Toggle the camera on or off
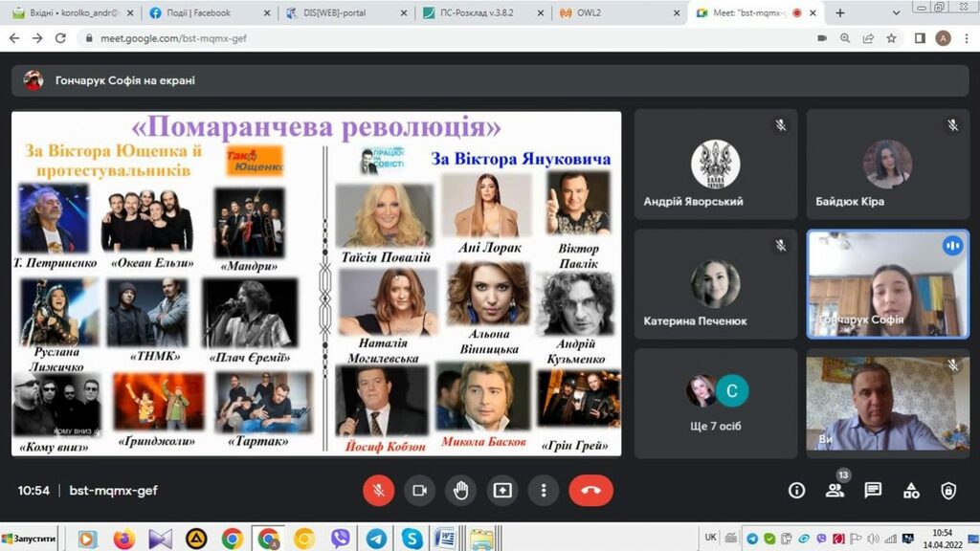 click(x=419, y=491)
